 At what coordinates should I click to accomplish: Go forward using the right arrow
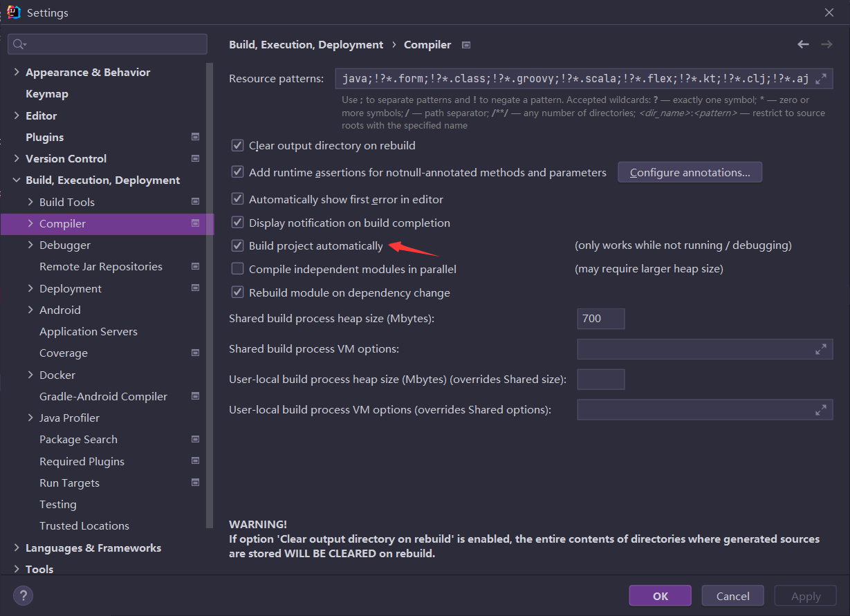pyautogui.click(x=826, y=44)
